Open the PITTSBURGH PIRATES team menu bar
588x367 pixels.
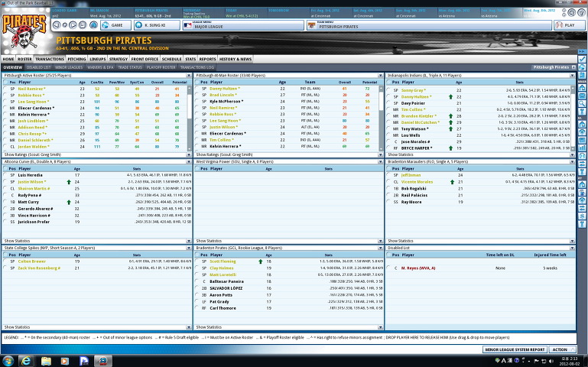click(430, 25)
